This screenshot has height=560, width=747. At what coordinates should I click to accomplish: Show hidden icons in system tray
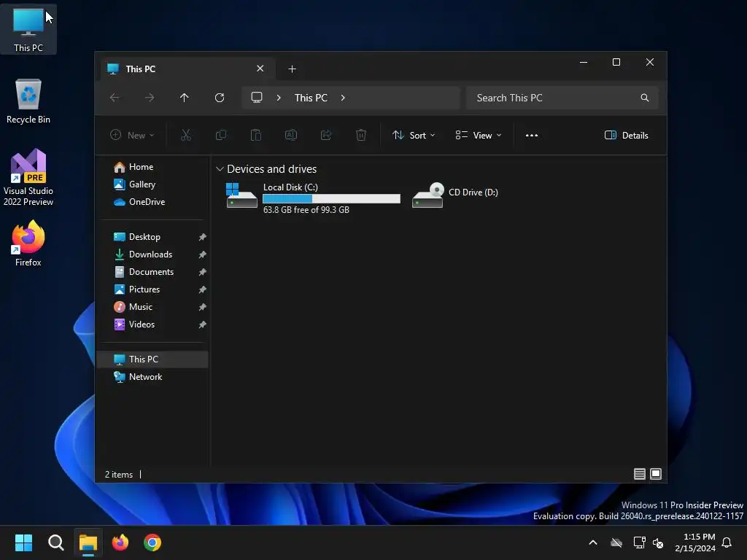[593, 542]
